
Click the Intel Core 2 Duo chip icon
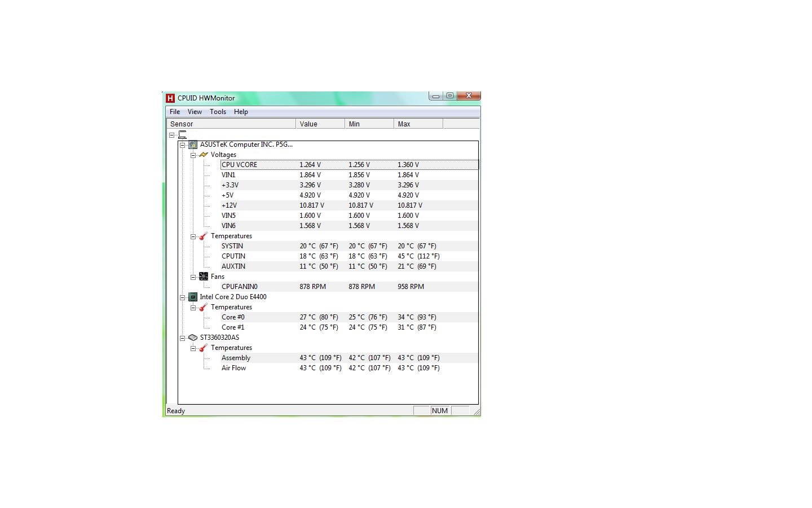pos(193,297)
